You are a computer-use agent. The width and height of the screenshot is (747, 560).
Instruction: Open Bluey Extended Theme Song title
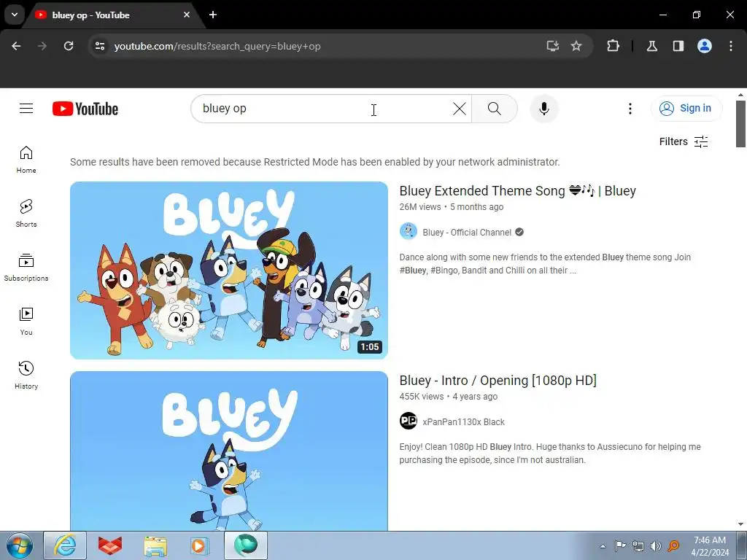517,191
